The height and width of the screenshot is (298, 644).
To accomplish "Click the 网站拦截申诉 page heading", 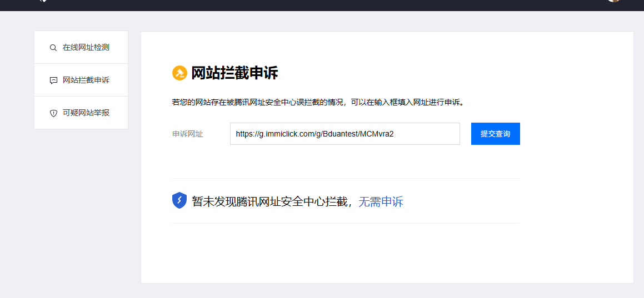I will pyautogui.click(x=234, y=73).
